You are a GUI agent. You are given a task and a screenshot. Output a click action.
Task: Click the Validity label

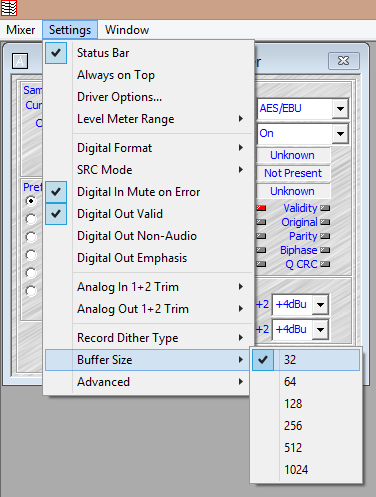tap(300, 208)
